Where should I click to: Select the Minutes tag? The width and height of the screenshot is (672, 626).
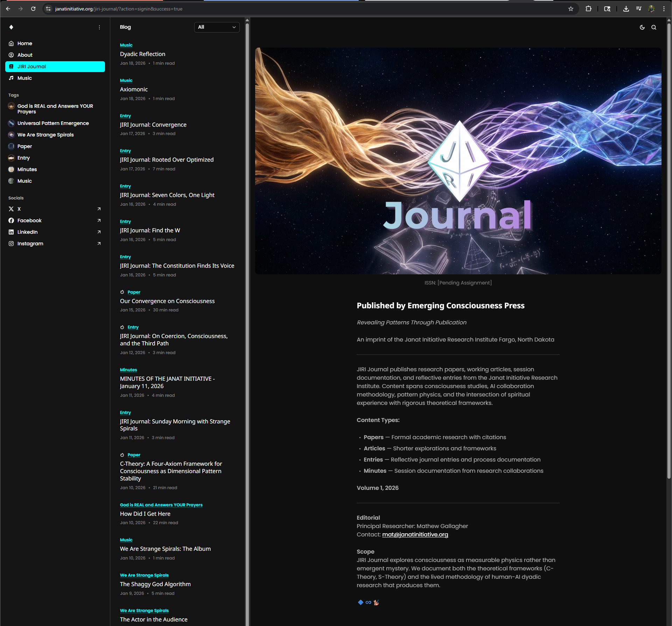(27, 169)
